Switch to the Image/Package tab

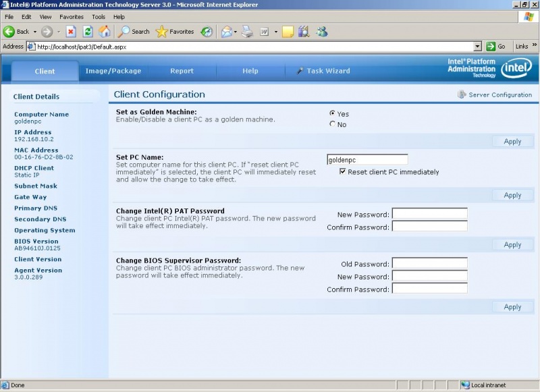click(x=112, y=70)
